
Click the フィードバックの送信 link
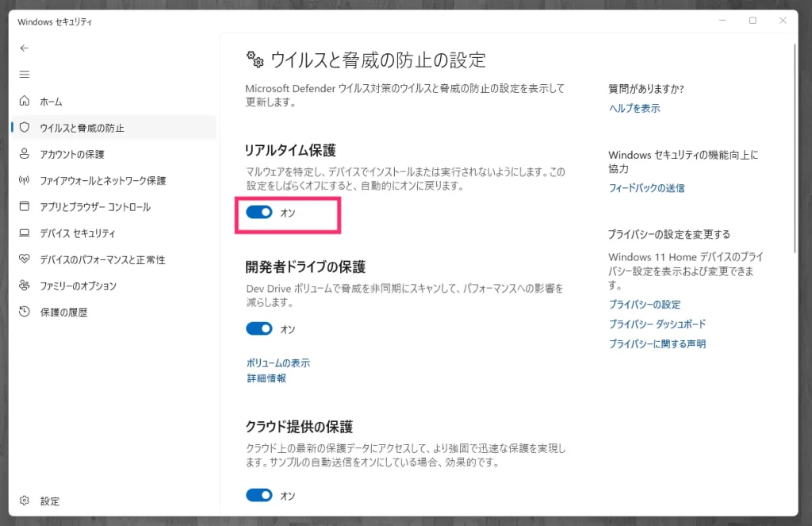[646, 188]
